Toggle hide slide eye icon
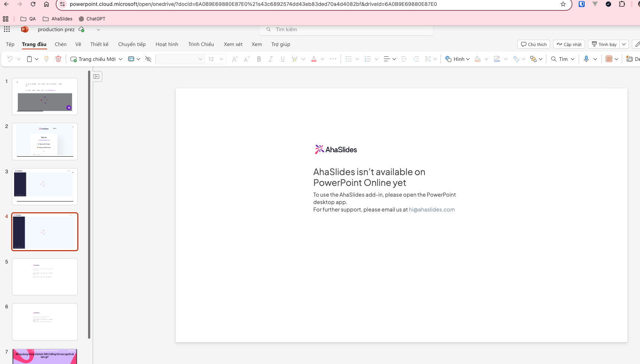 coord(148,59)
